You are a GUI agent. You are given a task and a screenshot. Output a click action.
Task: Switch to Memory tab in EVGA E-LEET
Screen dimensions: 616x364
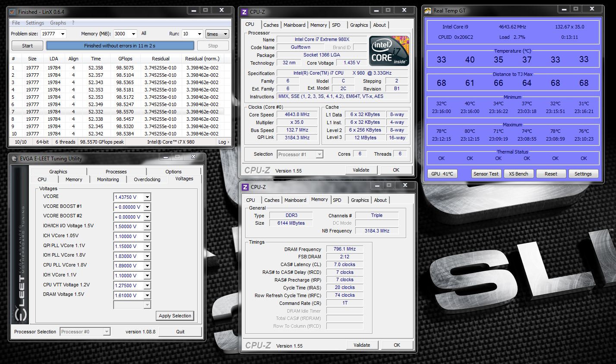pos(74,179)
